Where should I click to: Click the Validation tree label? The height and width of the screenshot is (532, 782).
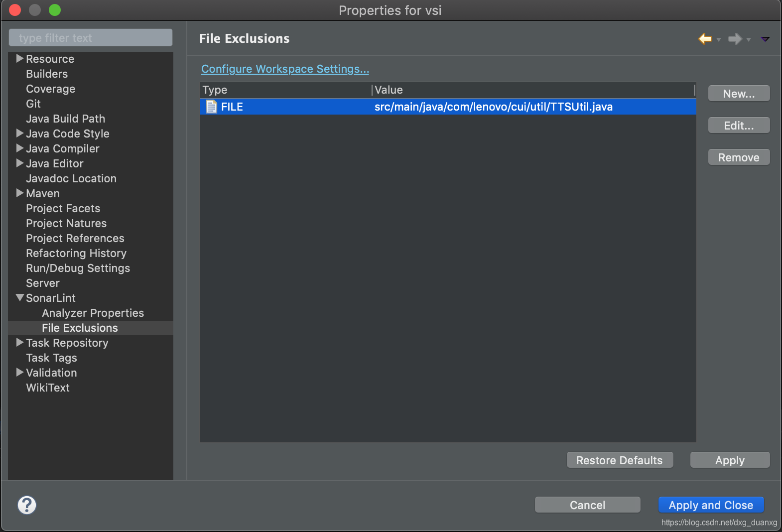(52, 373)
